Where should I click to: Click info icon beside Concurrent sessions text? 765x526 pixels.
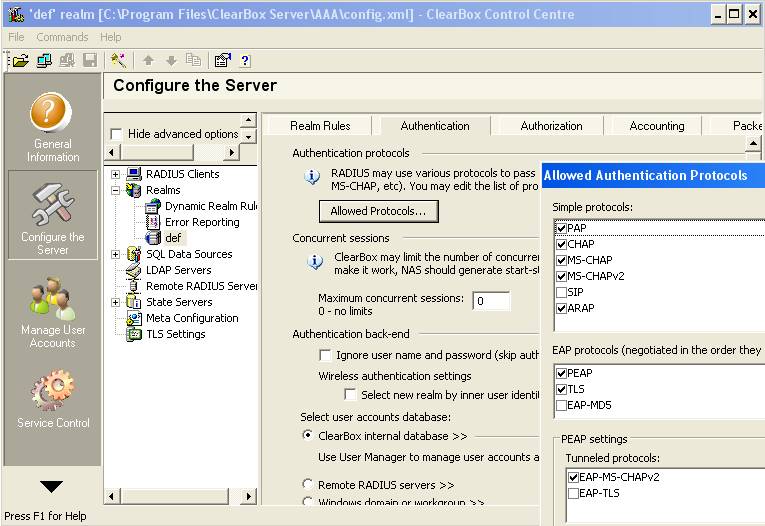[x=315, y=262]
